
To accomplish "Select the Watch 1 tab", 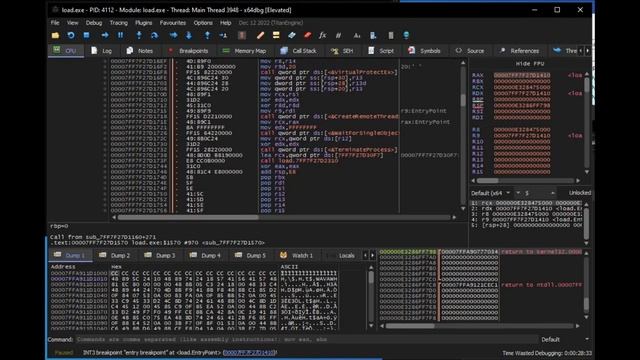I will click(x=297, y=256).
